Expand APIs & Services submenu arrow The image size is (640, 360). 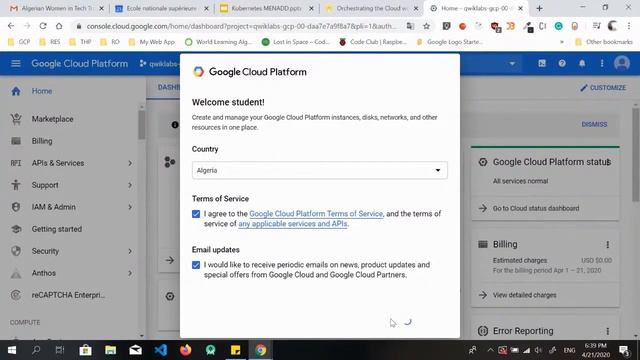(x=130, y=163)
